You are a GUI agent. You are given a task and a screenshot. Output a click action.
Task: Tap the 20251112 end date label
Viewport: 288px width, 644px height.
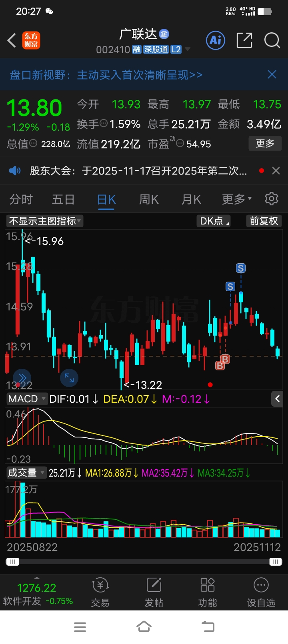pos(257,547)
